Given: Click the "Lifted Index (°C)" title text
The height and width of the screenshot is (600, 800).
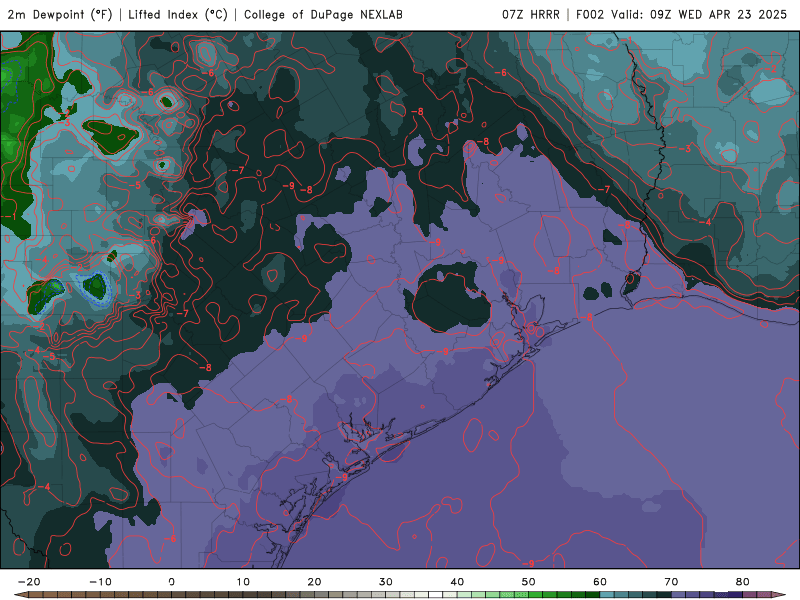Looking at the screenshot, I should tap(178, 15).
